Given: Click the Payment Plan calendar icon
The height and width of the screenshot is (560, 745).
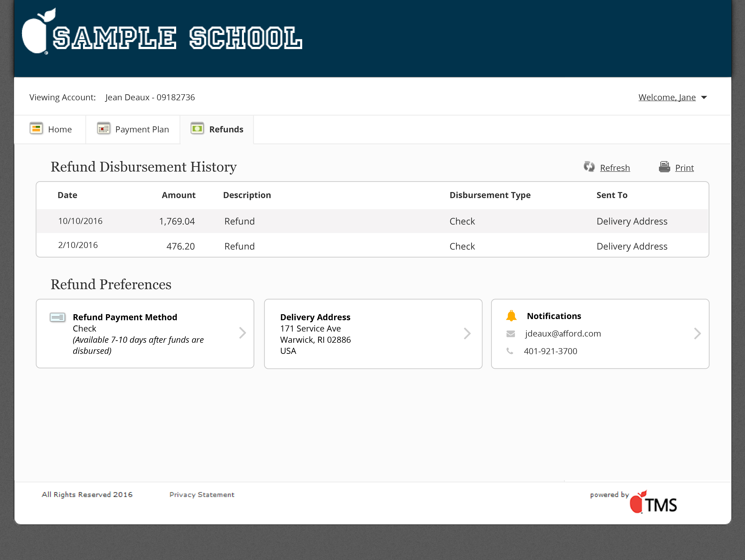Looking at the screenshot, I should pos(103,129).
